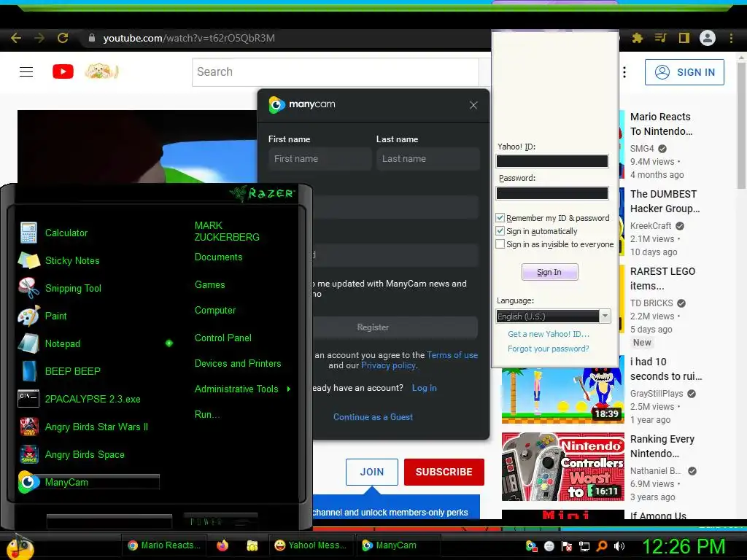The width and height of the screenshot is (747, 560).
Task: Select Run... in the start menu
Action: (x=206, y=414)
